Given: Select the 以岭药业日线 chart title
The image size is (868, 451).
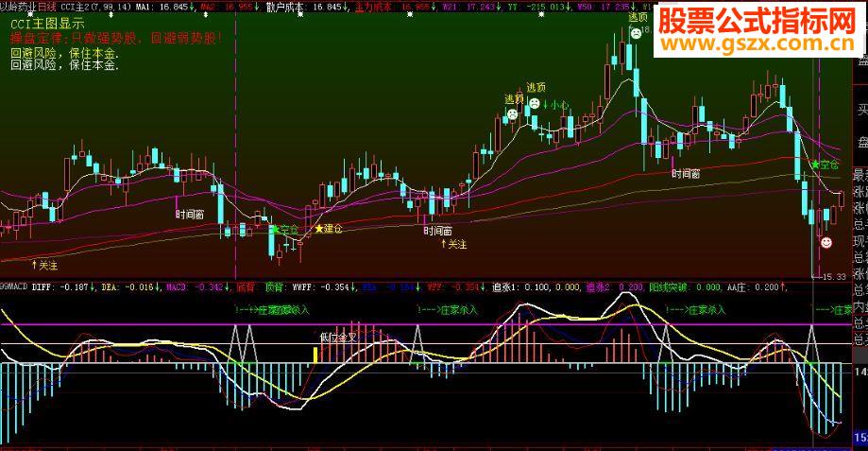Looking at the screenshot, I should [x=27, y=7].
